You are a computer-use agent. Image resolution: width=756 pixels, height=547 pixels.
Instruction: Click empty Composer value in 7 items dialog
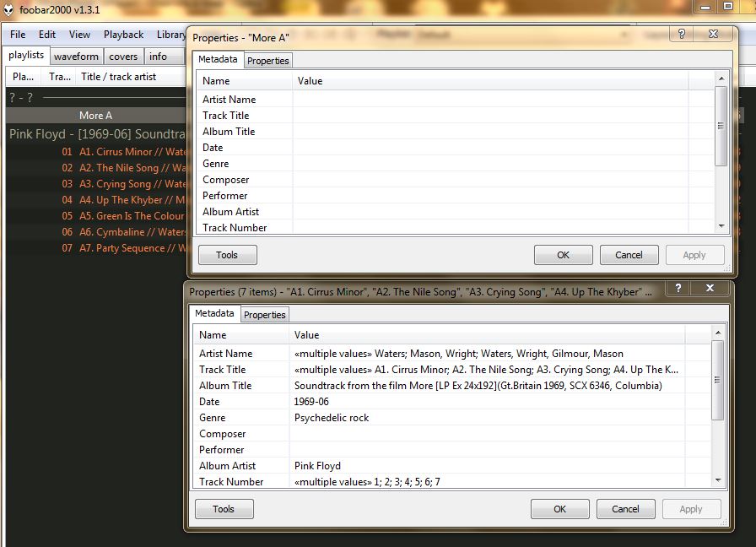488,434
